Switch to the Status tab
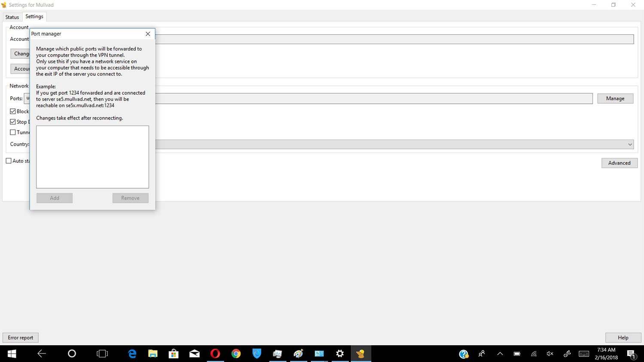 tap(12, 17)
